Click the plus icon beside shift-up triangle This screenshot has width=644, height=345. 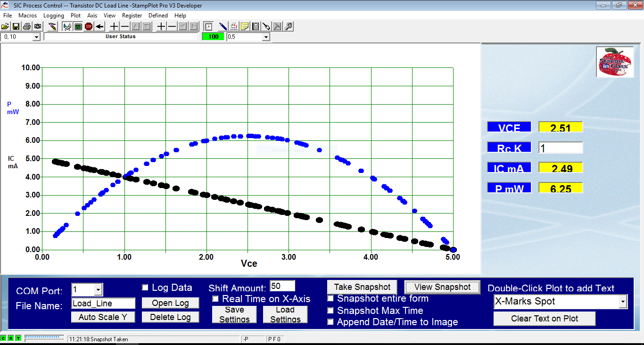114,26
